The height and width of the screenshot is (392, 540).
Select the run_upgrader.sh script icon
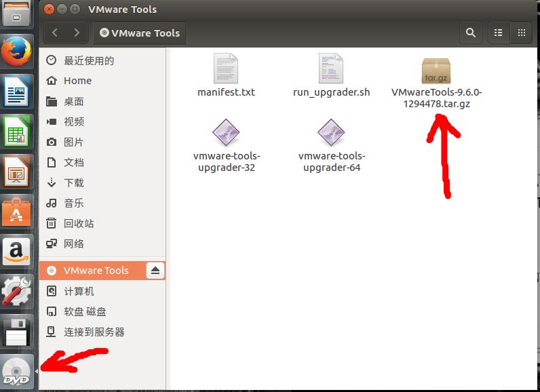point(330,68)
